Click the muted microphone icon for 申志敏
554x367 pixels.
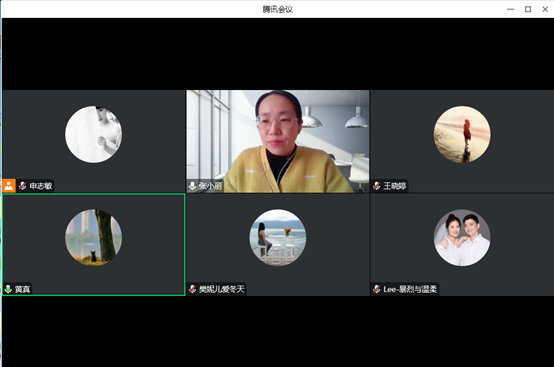click(x=23, y=186)
